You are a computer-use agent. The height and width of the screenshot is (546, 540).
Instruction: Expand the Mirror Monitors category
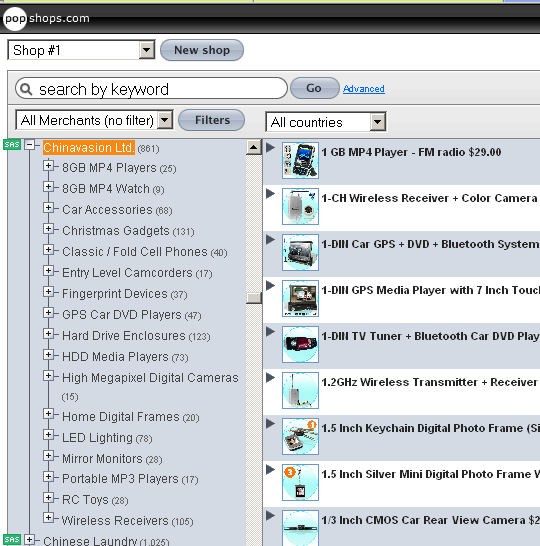click(x=48, y=455)
